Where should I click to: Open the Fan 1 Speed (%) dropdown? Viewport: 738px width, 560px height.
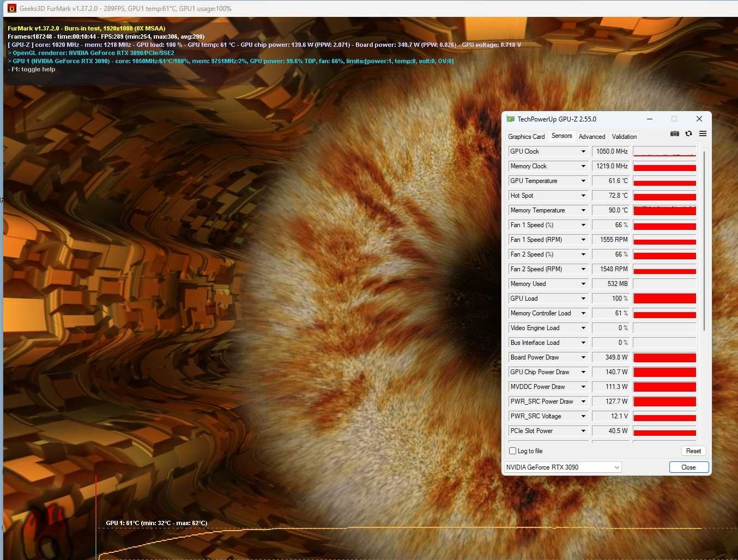[583, 225]
